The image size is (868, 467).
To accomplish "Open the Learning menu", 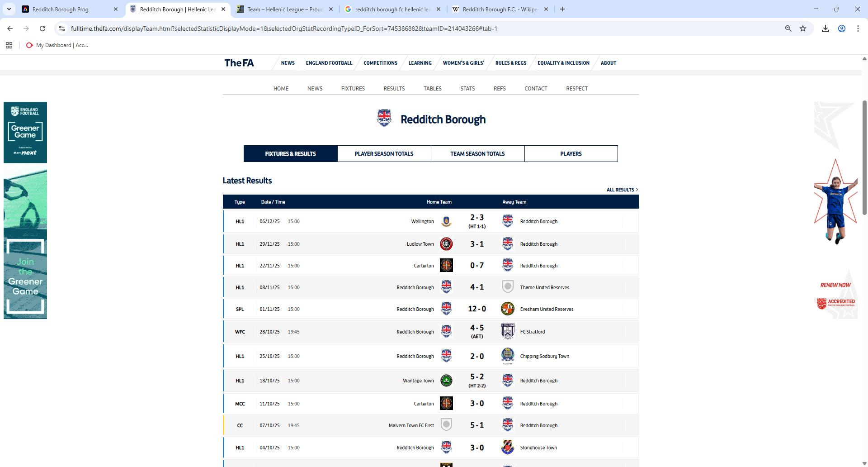I will click(x=420, y=63).
